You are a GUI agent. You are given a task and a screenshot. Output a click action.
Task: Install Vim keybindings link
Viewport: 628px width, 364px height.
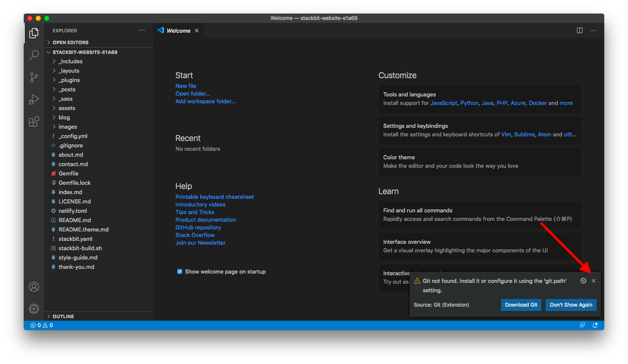pos(506,134)
